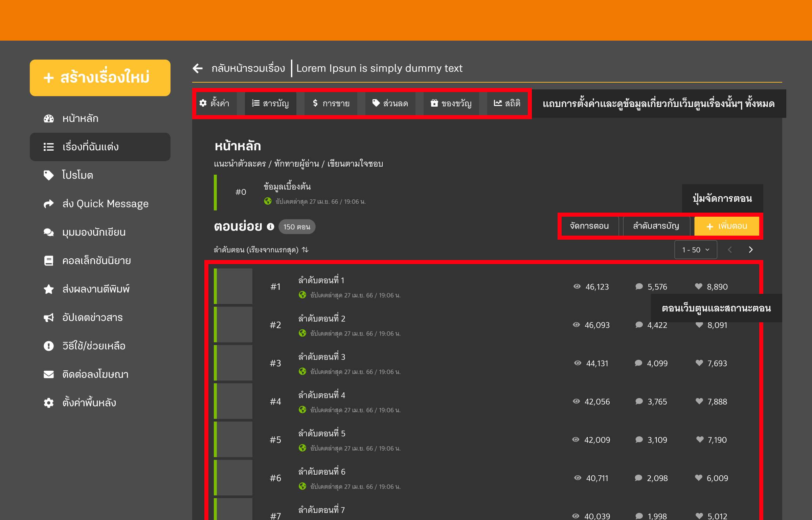Go to previous page with left chevron
This screenshot has width=812, height=520.
coord(730,250)
